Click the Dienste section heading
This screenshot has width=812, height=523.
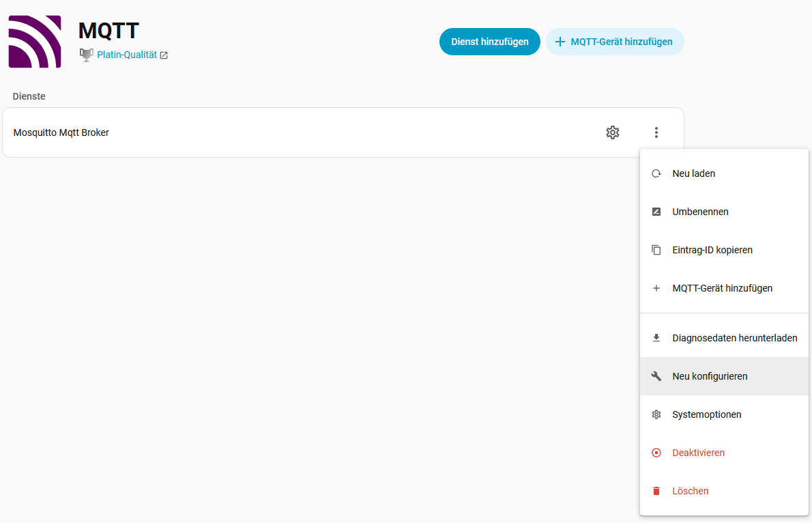29,96
